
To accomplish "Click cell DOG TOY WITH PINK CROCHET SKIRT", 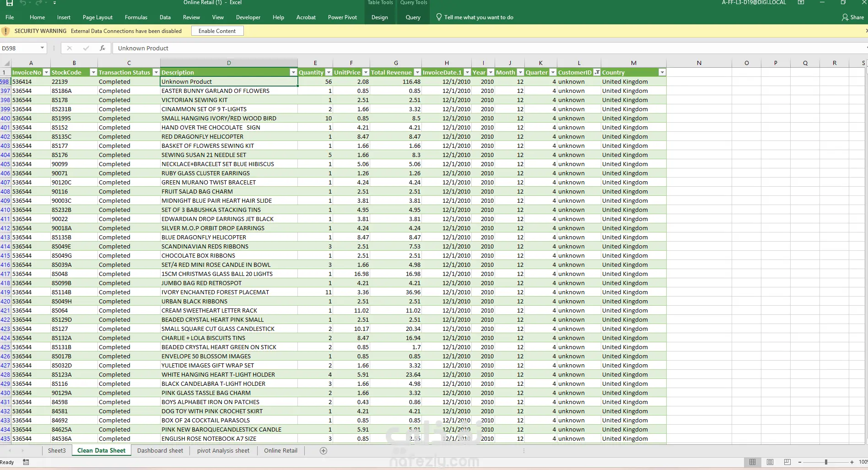I will 229,411.
